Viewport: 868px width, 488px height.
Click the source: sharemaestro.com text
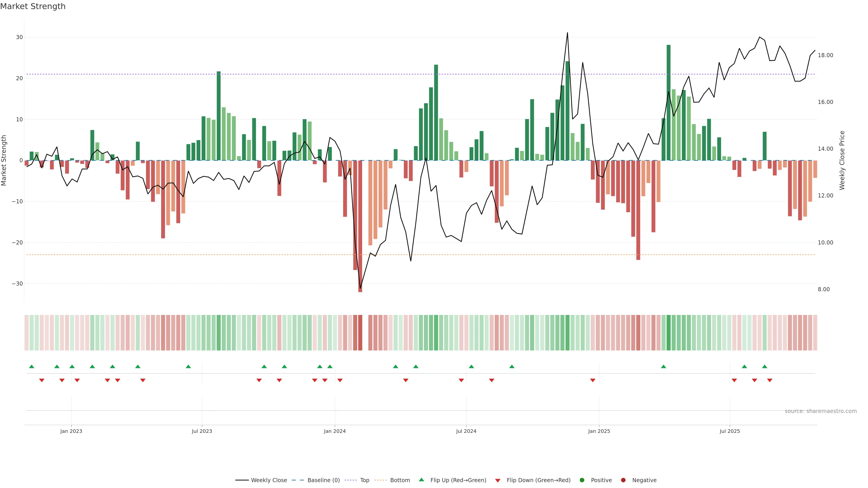point(821,411)
